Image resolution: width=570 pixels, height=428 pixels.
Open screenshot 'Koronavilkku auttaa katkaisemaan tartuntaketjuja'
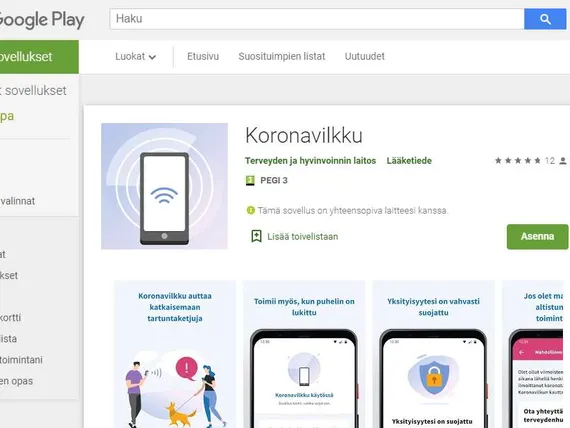pyautogui.click(x=175, y=354)
